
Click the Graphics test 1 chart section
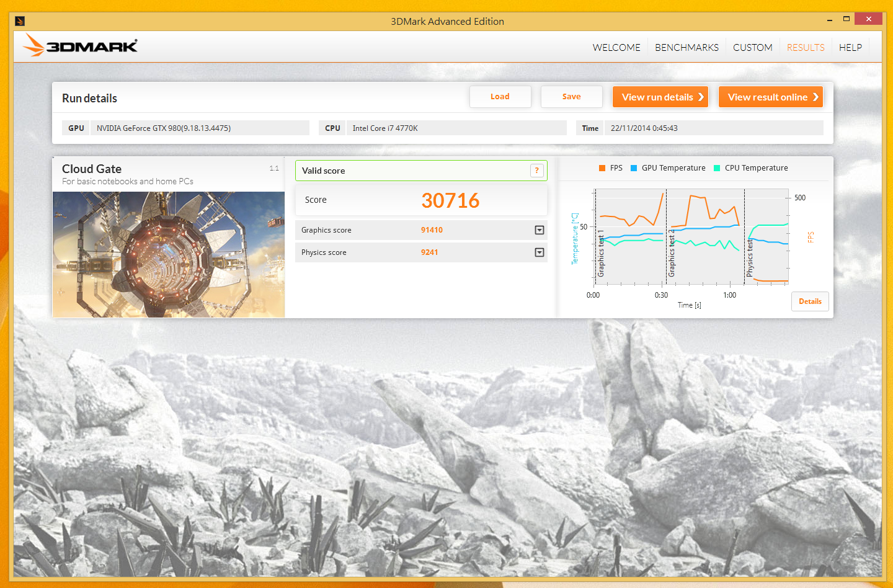(x=630, y=237)
